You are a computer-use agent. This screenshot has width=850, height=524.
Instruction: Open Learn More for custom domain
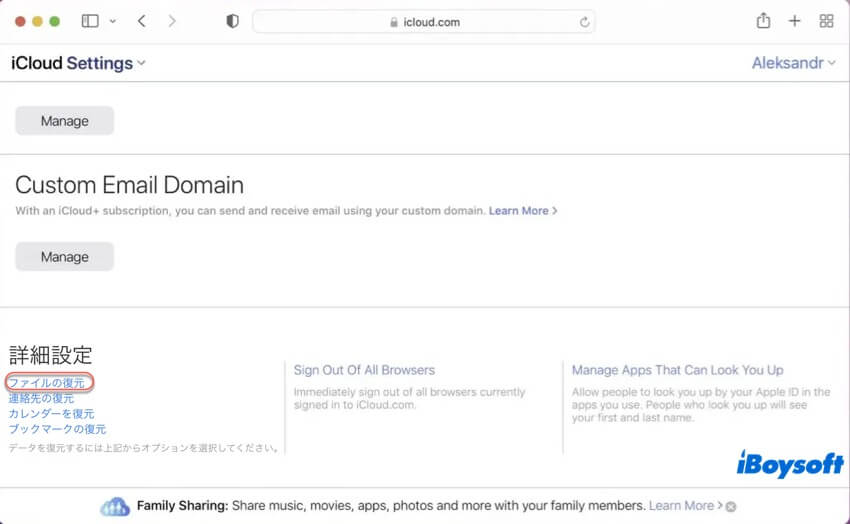[x=523, y=211]
